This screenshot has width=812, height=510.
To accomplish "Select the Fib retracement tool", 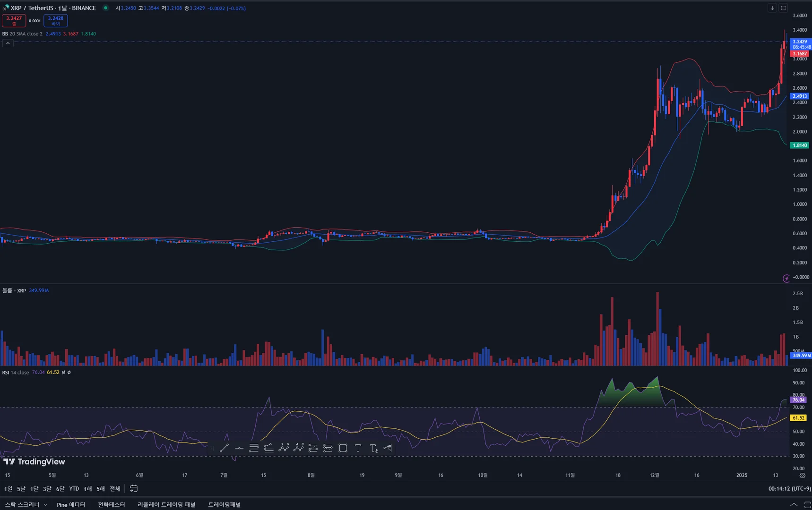I will 254,448.
